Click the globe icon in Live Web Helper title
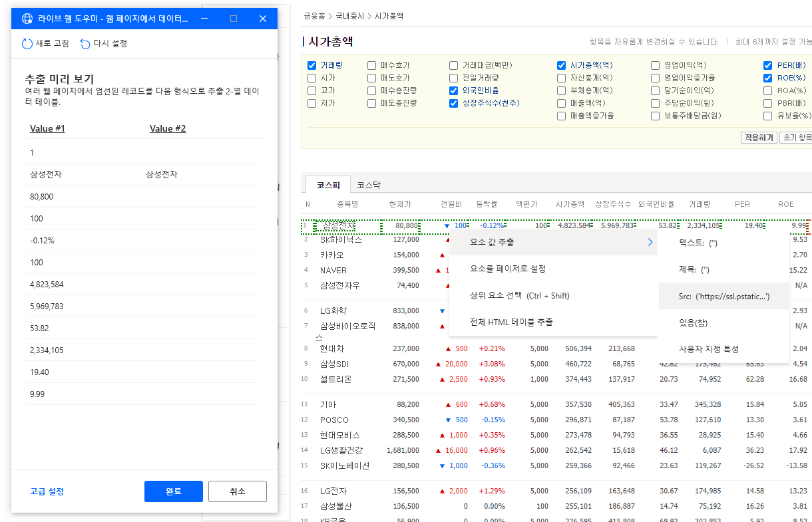This screenshot has height=522, width=812. [27, 19]
